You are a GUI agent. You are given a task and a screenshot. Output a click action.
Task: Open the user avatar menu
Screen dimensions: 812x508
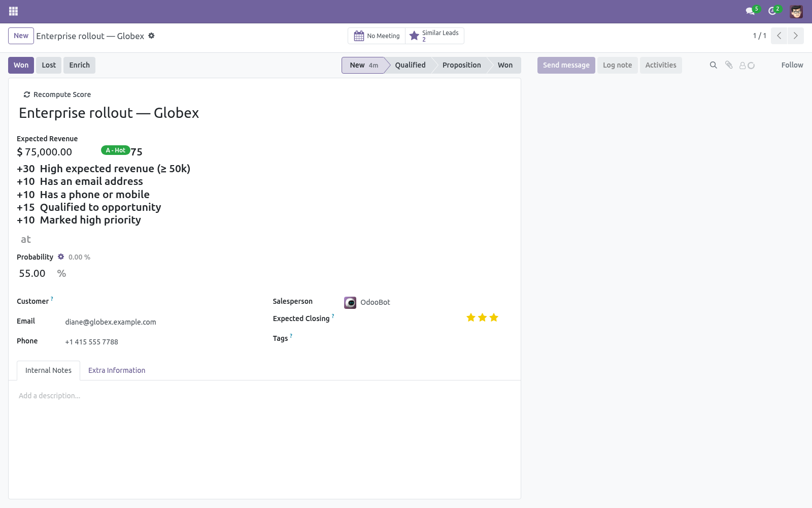pos(796,11)
